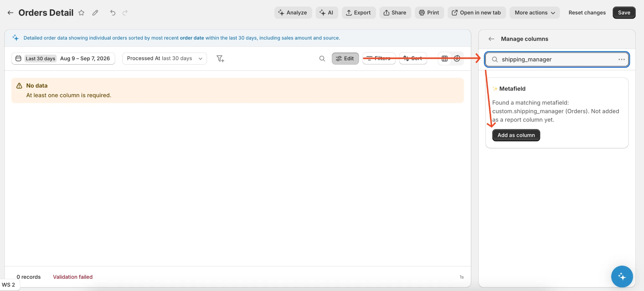
Task: Open the floating AI assistant bubble
Action: [622, 277]
